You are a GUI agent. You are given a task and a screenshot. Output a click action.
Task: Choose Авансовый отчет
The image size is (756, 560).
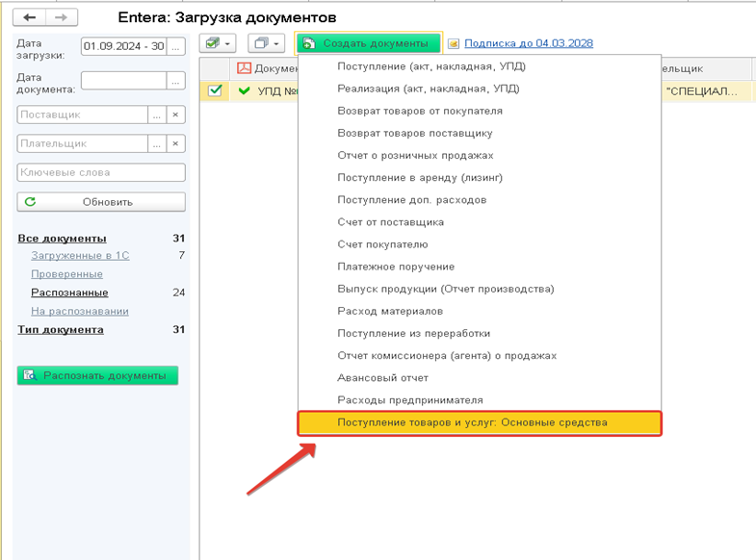(480, 378)
